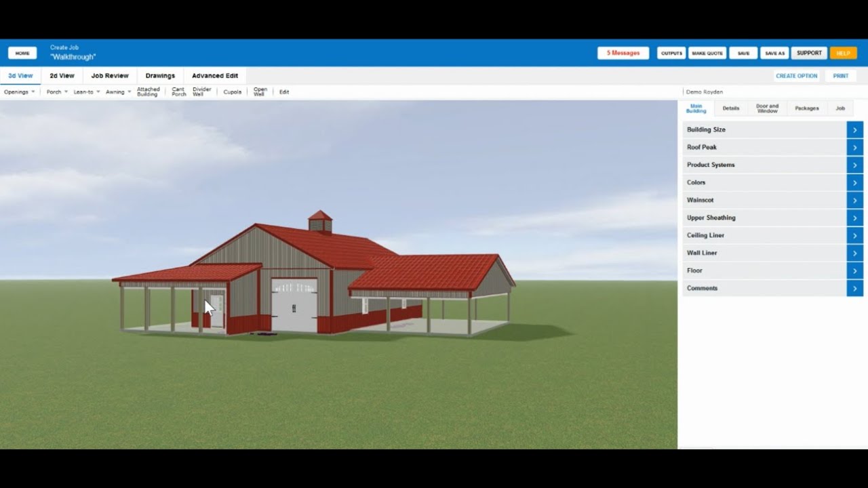Expand Colors with its blue arrow
The height and width of the screenshot is (488, 868).
[x=854, y=182]
